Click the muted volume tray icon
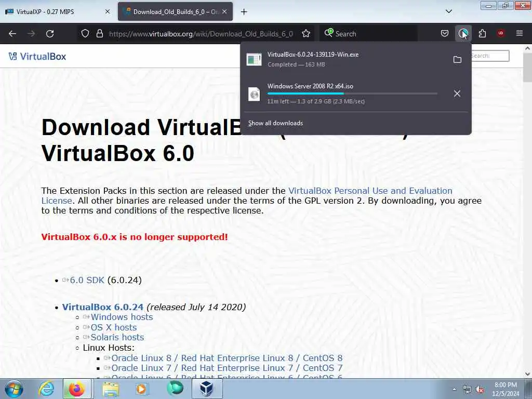The height and width of the screenshot is (399, 532). (x=480, y=390)
